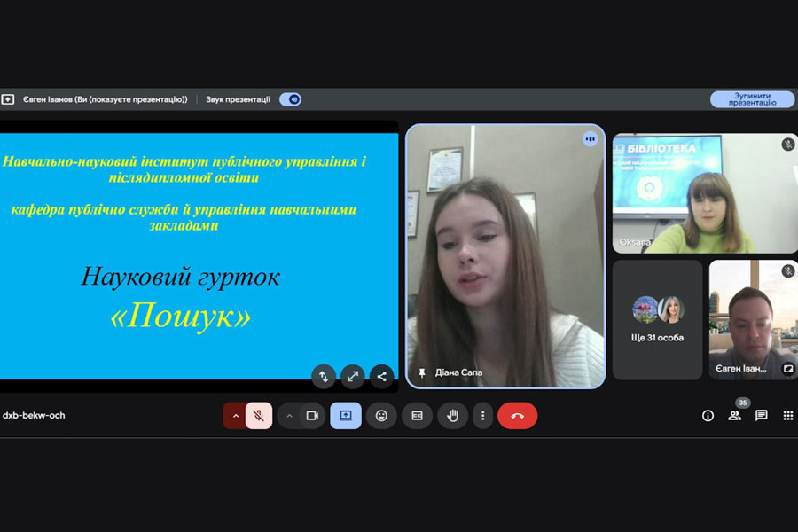Screen dimensions: 798x532
Task: Click the share icon on presentation
Action: click(x=381, y=376)
